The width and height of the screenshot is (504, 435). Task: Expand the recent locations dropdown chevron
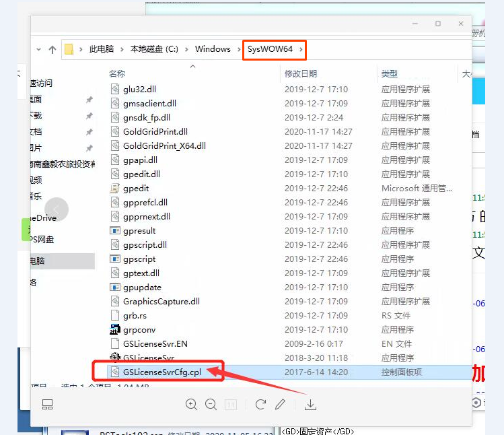38,50
